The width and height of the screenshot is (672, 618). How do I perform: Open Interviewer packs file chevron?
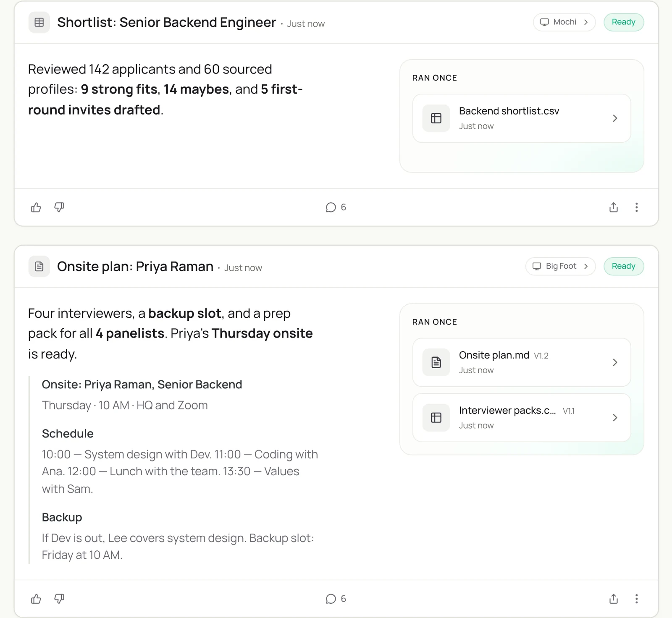pyautogui.click(x=615, y=418)
